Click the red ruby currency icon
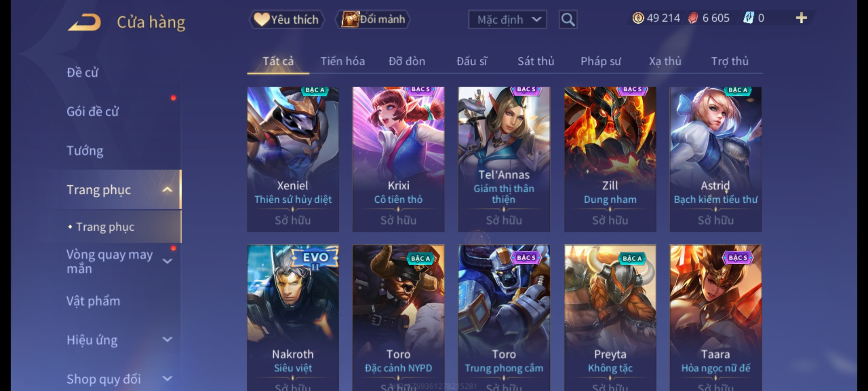Viewport: 868px width, 391px height. (x=693, y=18)
